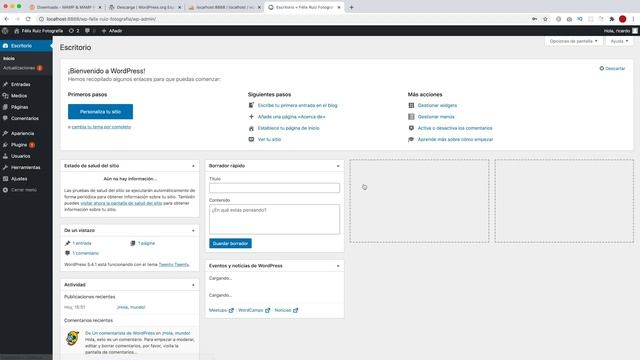Open comments bubble in admin bar

tap(90, 31)
